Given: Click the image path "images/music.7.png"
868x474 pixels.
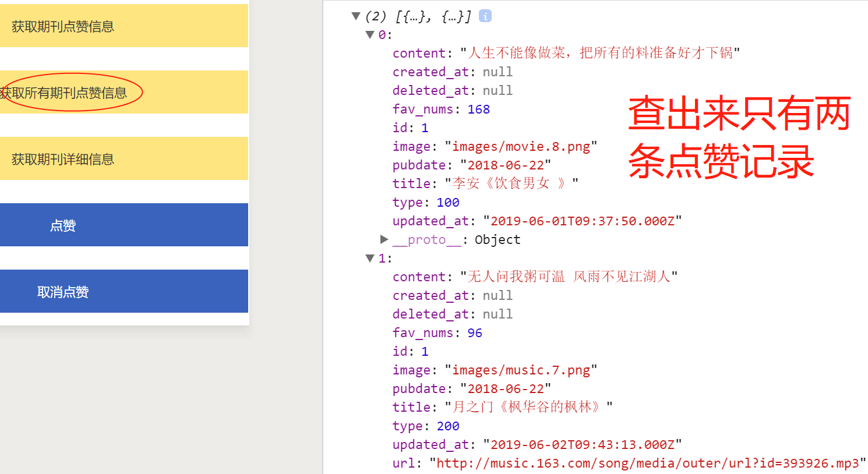Looking at the screenshot, I should pyautogui.click(x=523, y=370).
